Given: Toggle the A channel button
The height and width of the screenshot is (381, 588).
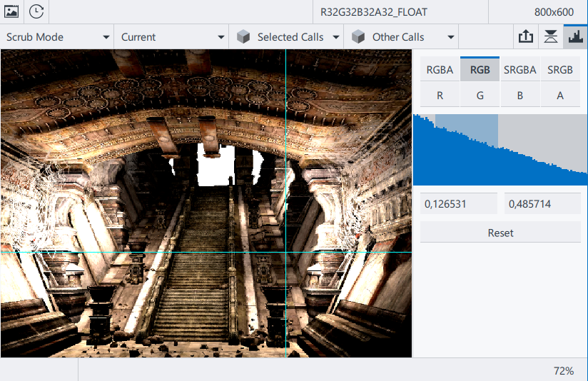Looking at the screenshot, I should pyautogui.click(x=560, y=96).
